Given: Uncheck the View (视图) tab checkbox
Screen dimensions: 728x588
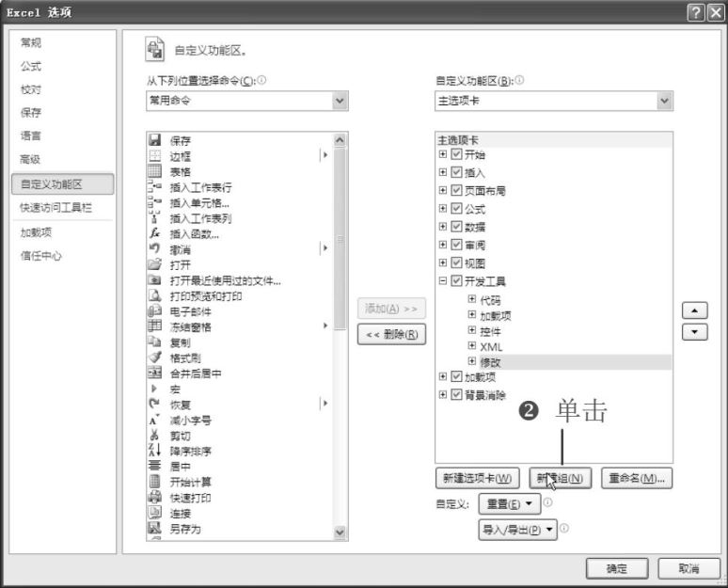Looking at the screenshot, I should (456, 262).
